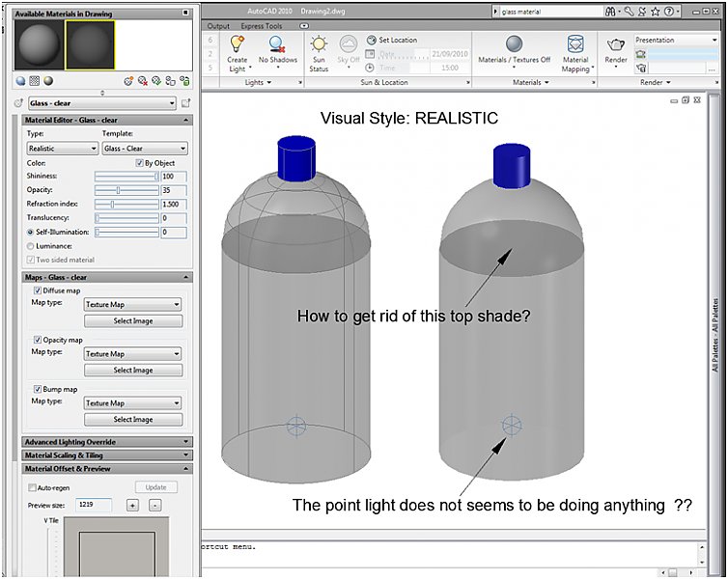
Task: Toggle the By Object color checkbox
Action: coord(139,163)
